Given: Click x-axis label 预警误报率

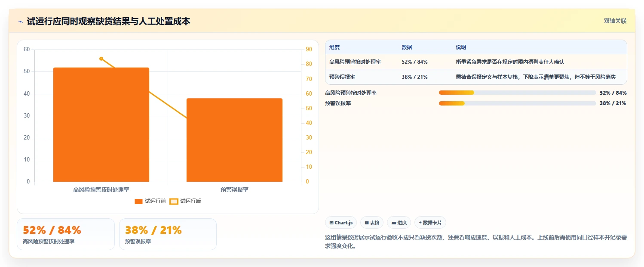Looking at the screenshot, I should click(234, 189).
